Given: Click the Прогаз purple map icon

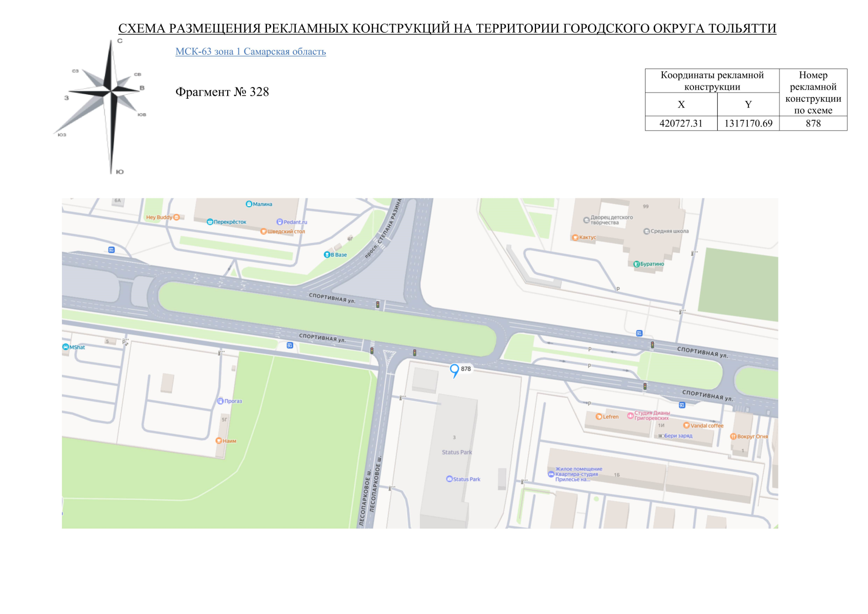Looking at the screenshot, I should 220,401.
